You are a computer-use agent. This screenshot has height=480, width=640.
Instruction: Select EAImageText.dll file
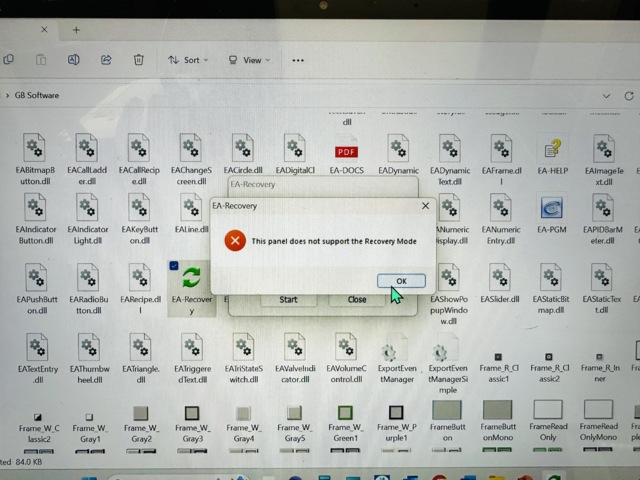click(604, 160)
